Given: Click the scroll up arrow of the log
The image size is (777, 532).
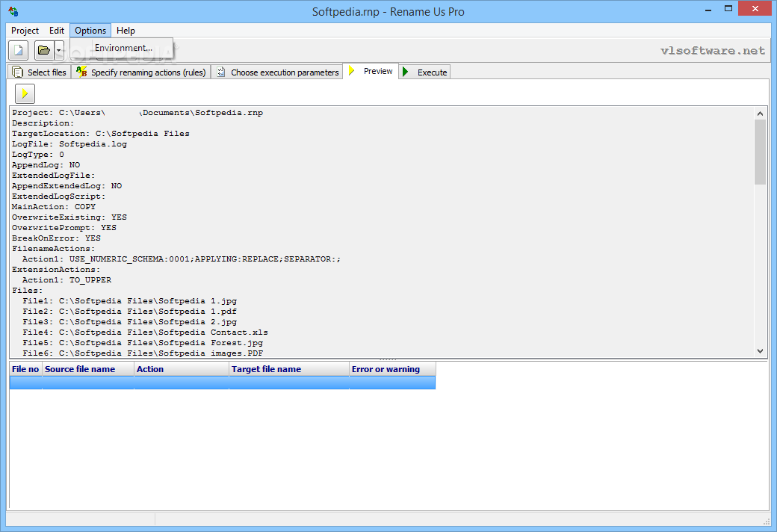Looking at the screenshot, I should [x=760, y=114].
